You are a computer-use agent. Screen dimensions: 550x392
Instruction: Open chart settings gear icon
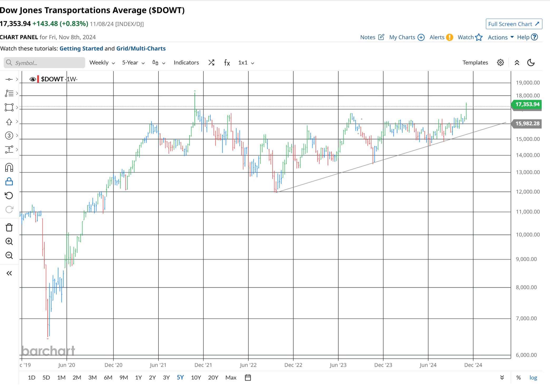[x=500, y=63]
